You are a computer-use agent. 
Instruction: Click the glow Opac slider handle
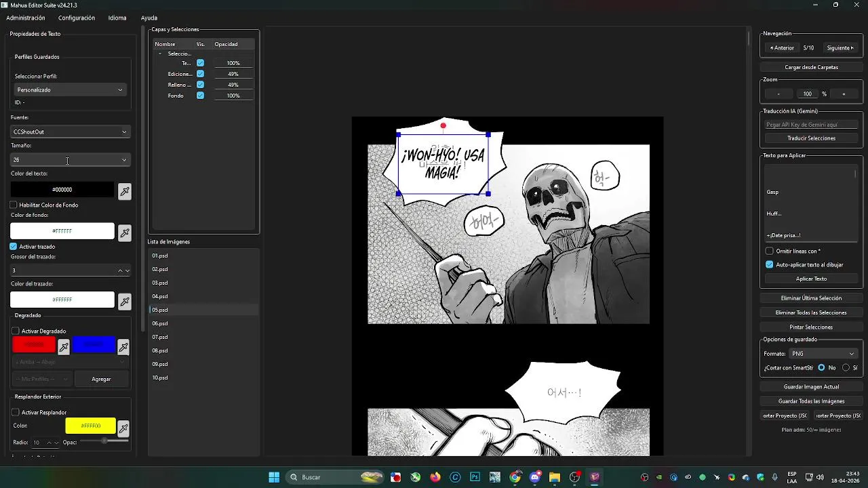point(104,441)
